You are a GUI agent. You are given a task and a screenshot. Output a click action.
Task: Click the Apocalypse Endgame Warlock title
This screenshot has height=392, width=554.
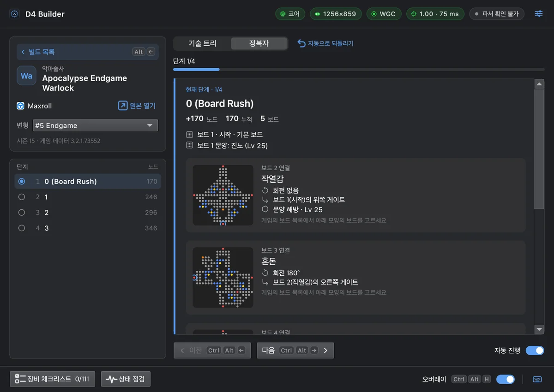coord(84,83)
